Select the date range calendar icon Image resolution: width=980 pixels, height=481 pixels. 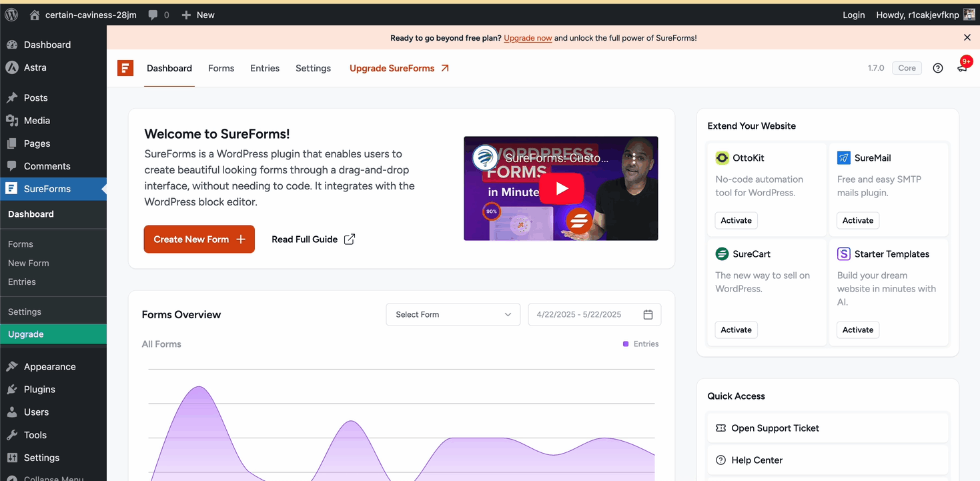(648, 314)
